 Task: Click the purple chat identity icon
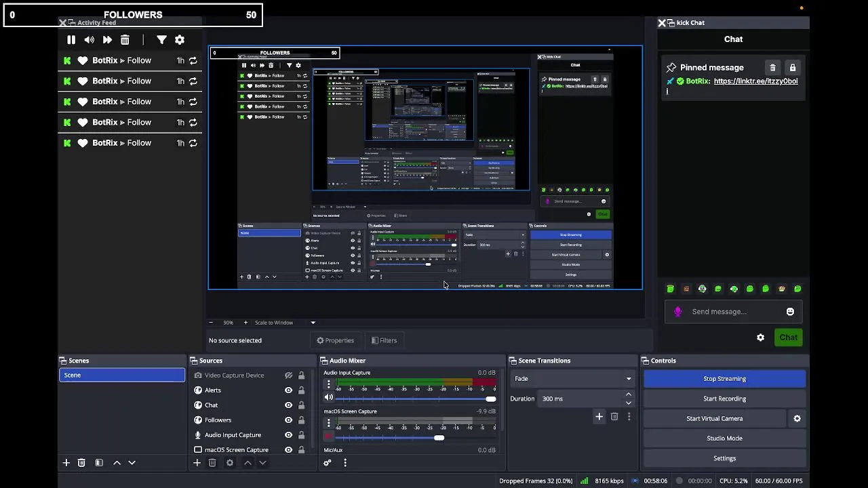click(x=677, y=312)
